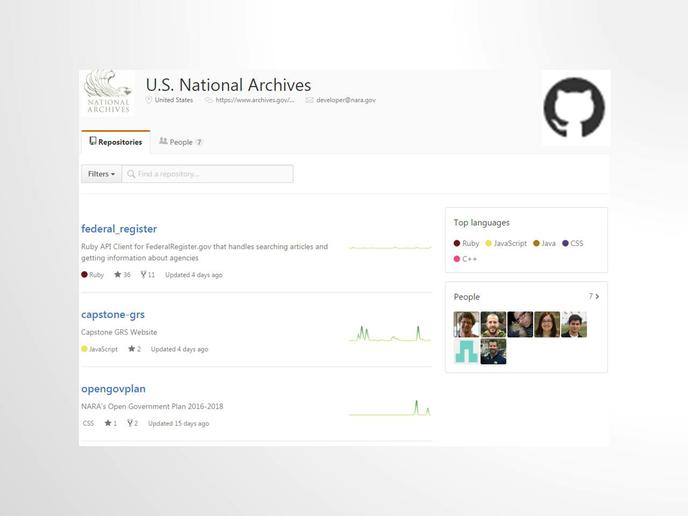Click the people icon in People tab
Screen dimensions: 688x516
coord(163,141)
